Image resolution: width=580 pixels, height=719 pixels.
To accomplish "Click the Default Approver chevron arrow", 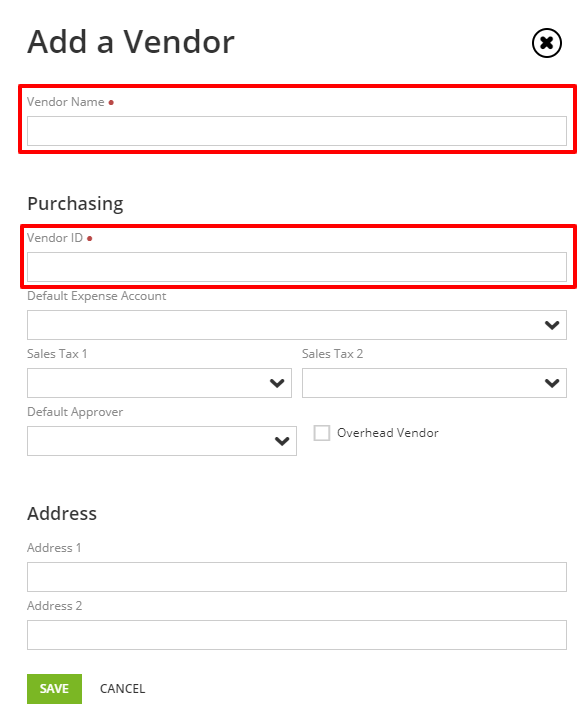I will 282,441.
